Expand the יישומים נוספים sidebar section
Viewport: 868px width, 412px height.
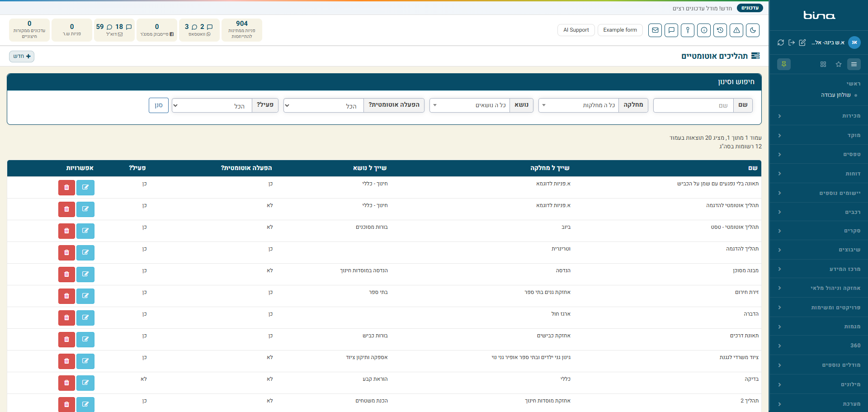pos(819,193)
